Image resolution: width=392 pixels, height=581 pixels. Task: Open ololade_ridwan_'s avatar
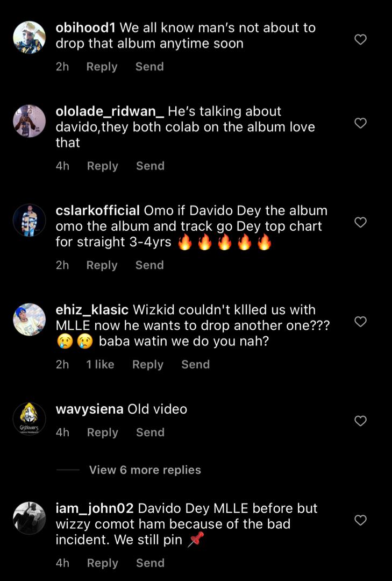(29, 121)
